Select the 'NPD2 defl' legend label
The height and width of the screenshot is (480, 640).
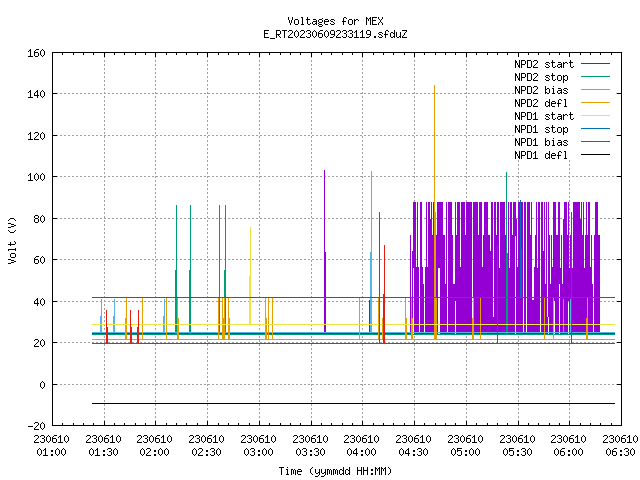[541, 103]
